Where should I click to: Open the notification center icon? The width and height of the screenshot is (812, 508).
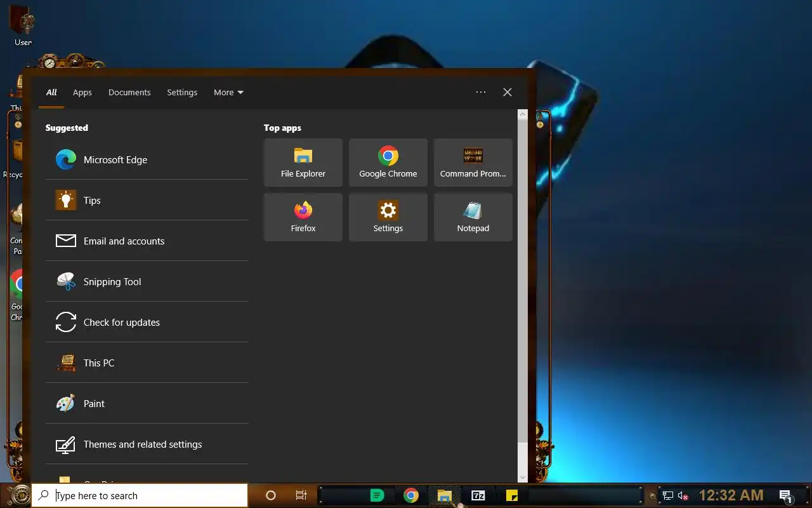(786, 496)
